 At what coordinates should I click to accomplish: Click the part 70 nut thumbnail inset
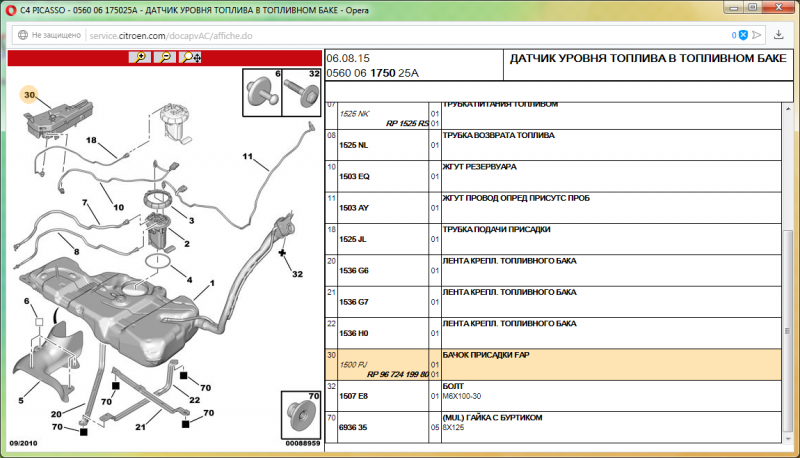click(x=301, y=417)
